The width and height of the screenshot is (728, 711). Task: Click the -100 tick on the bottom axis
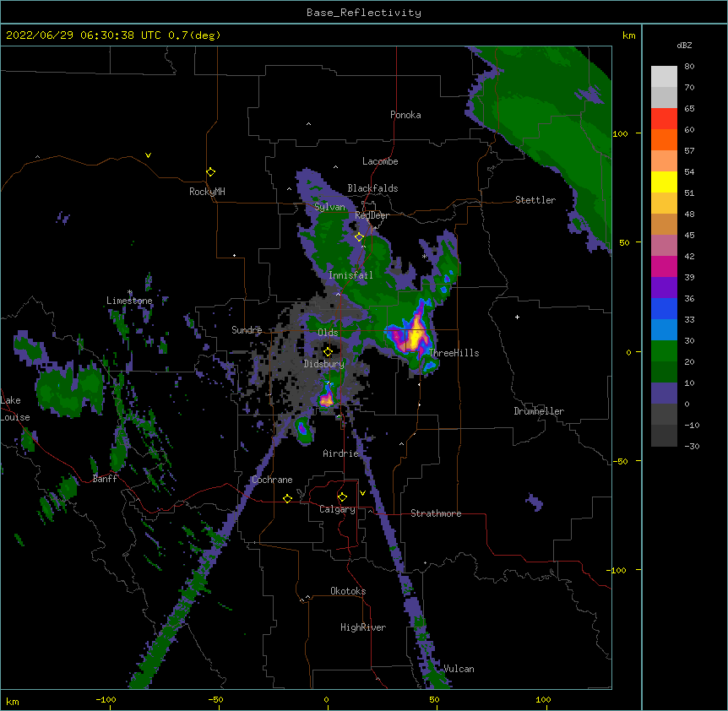(106, 699)
